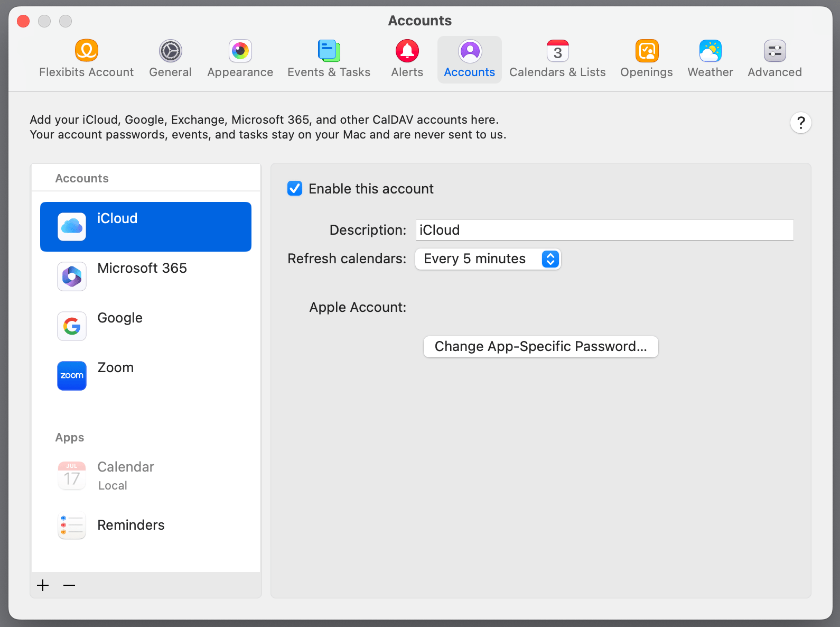
Task: Remove selected account with minus button
Action: pyautogui.click(x=69, y=585)
